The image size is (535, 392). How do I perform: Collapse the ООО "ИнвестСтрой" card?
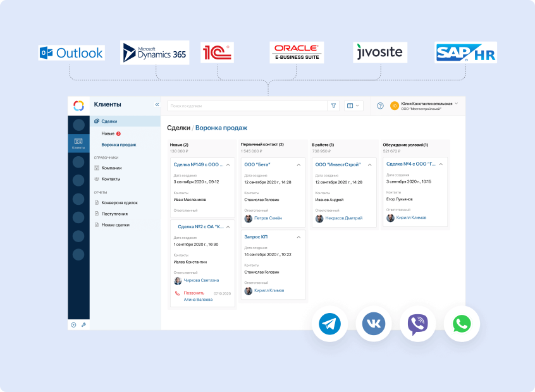(x=369, y=165)
